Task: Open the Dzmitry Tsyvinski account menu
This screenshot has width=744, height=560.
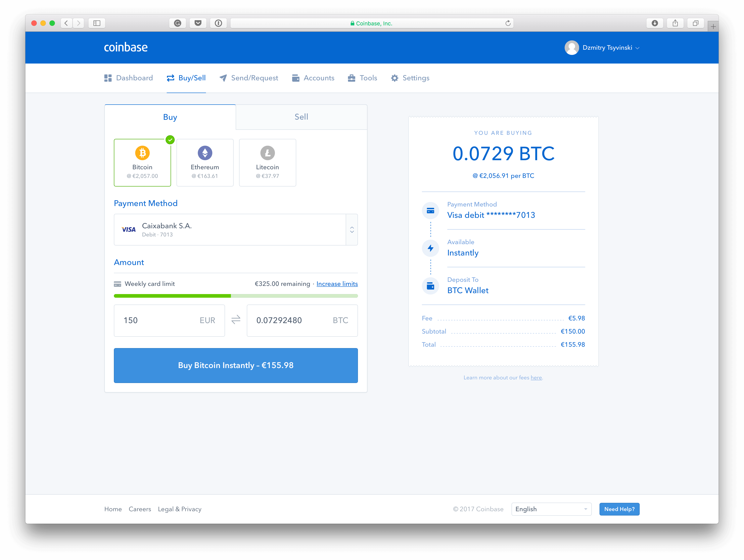Action: pos(602,48)
